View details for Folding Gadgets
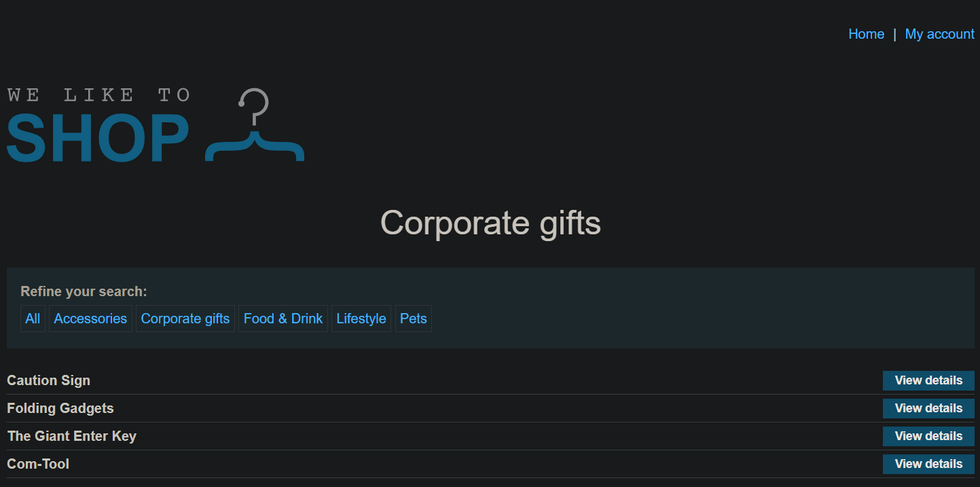Screen dimensions: 980x487 pos(928,408)
